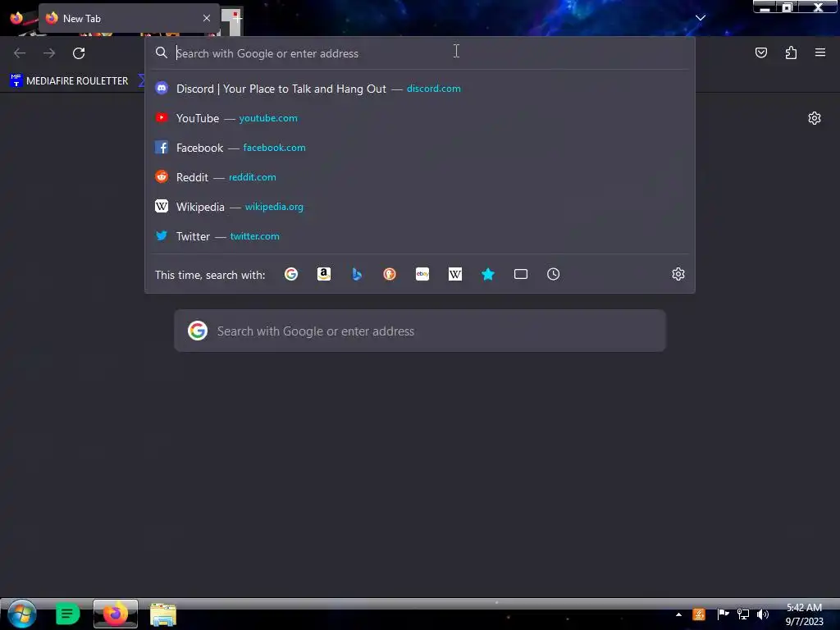Open new tab personalize gear icon
Screen dimensions: 840x630
point(815,118)
